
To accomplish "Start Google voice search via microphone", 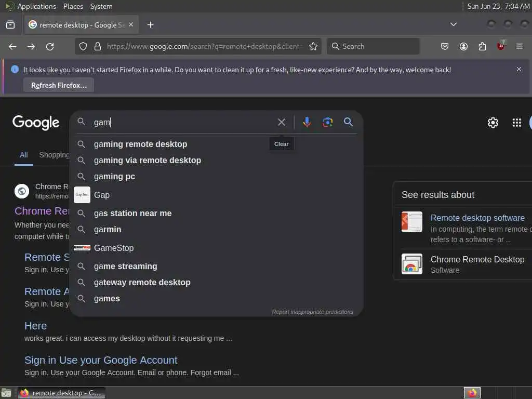I will coord(307,122).
